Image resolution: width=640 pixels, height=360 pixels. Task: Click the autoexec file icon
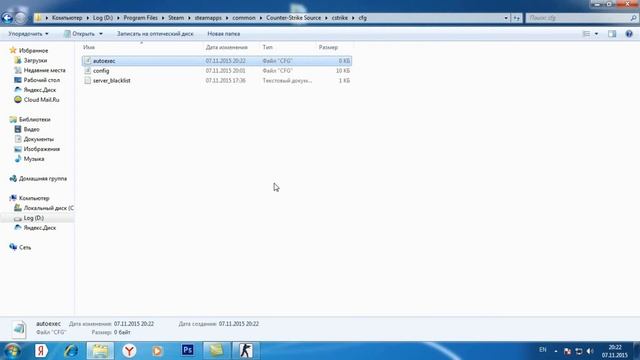87,61
